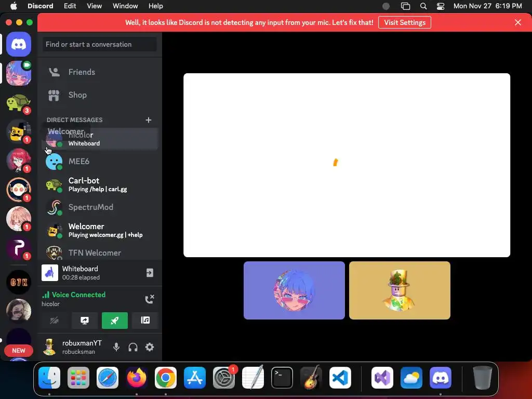Open User Settings gear

tap(150, 347)
